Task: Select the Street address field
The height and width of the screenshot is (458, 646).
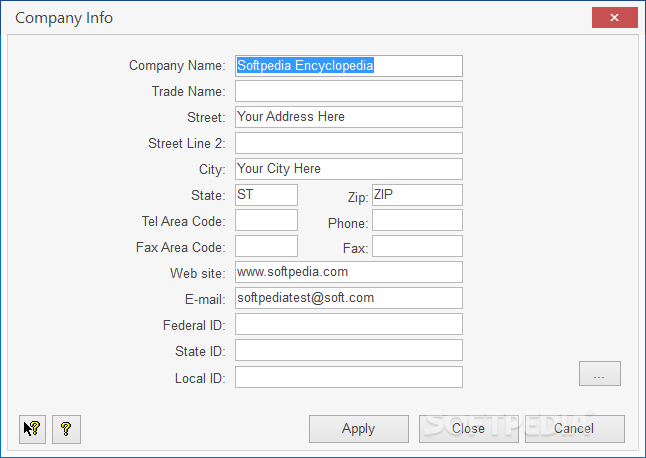Action: click(349, 117)
